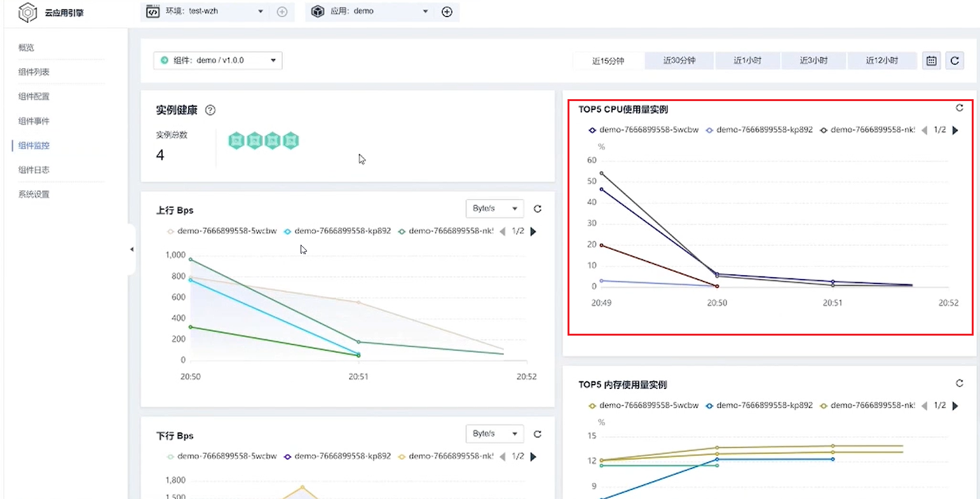The image size is (980, 499).
Task: Refresh the TOP5 内存使用量实例 chart
Action: pyautogui.click(x=960, y=383)
